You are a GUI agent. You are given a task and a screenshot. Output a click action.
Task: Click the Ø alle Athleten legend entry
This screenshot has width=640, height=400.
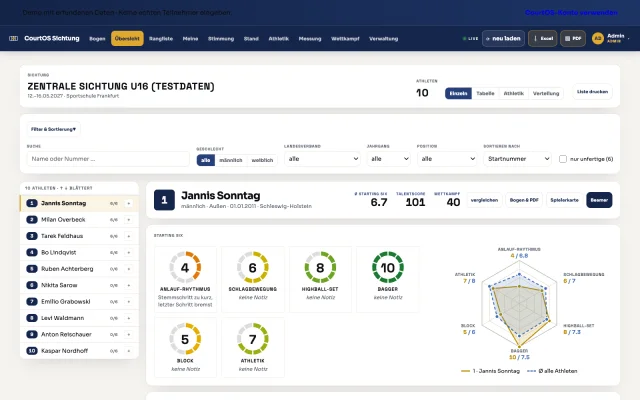click(552, 371)
